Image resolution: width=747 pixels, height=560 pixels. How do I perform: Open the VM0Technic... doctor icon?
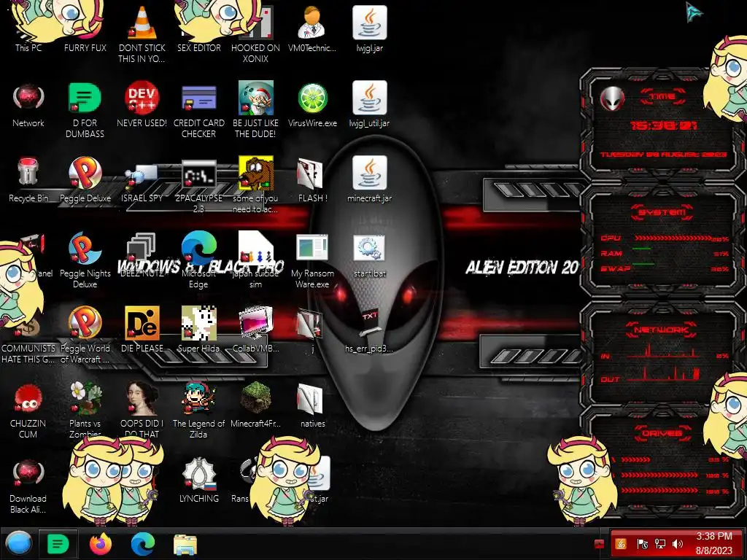(312, 29)
